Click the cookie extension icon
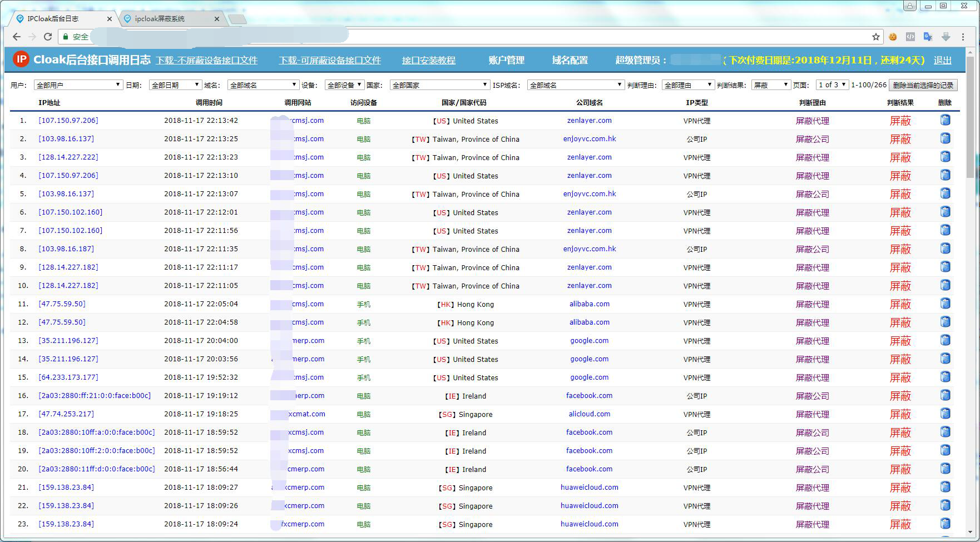Image resolution: width=980 pixels, height=542 pixels. click(893, 37)
